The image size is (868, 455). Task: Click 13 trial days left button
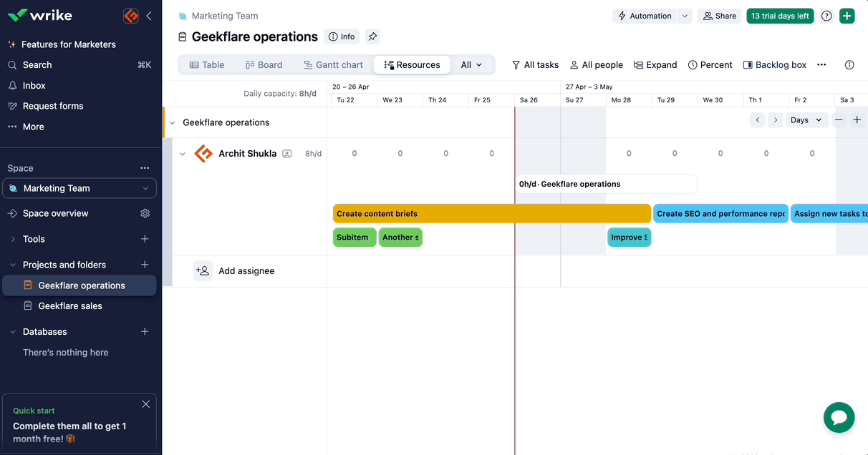coord(780,16)
